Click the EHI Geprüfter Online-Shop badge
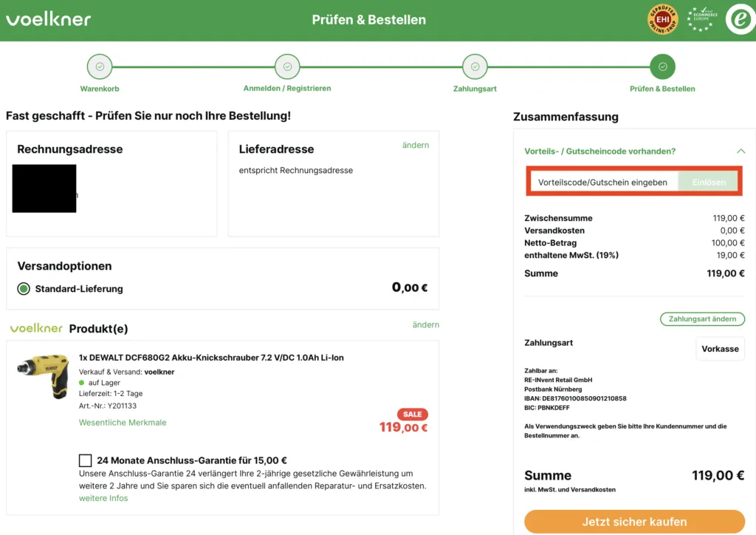The image size is (756, 535). pyautogui.click(x=662, y=19)
